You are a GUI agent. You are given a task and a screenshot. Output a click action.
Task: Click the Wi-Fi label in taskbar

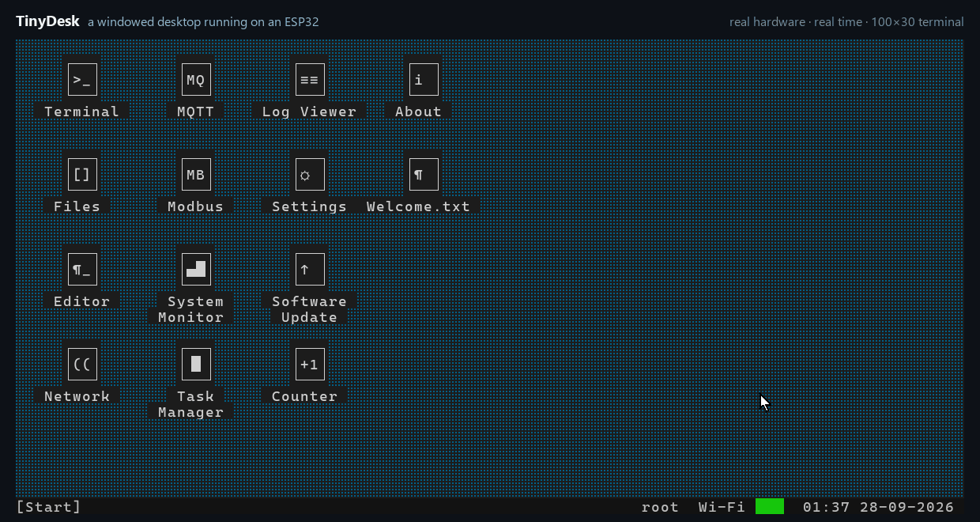tap(722, 507)
